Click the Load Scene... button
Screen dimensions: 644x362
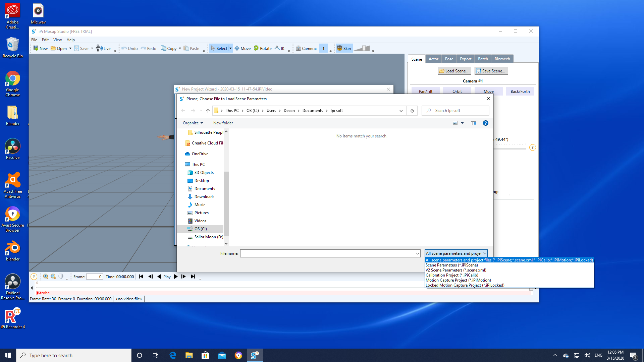454,71
